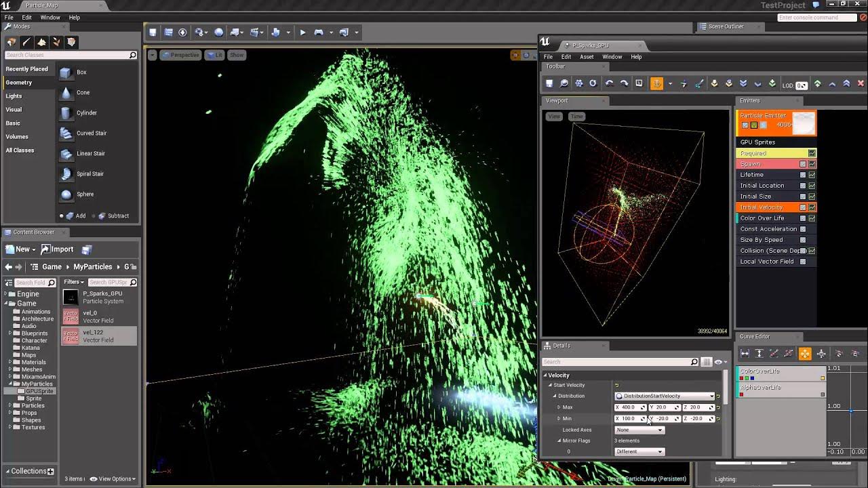Viewport: 868px width, 488px height.
Task: Open the Distribution type dropdown
Action: click(x=665, y=396)
